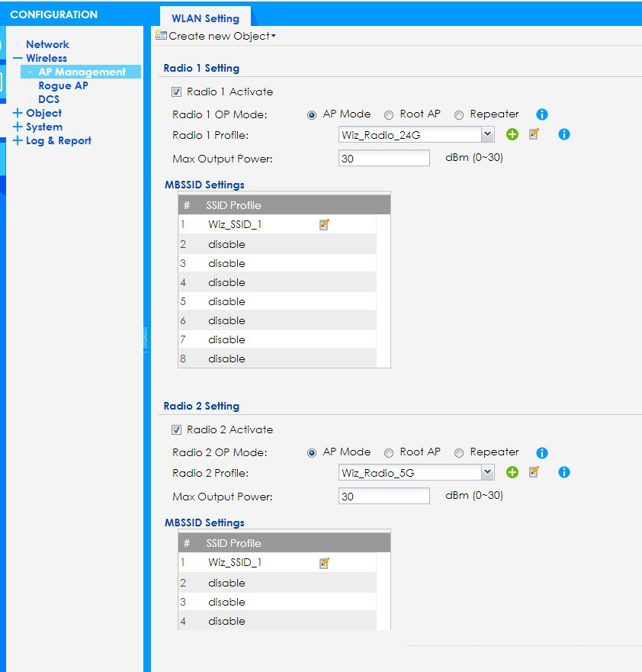The height and width of the screenshot is (672, 642).
Task: Open the Radio 1 Profile dropdown
Action: tap(487, 134)
